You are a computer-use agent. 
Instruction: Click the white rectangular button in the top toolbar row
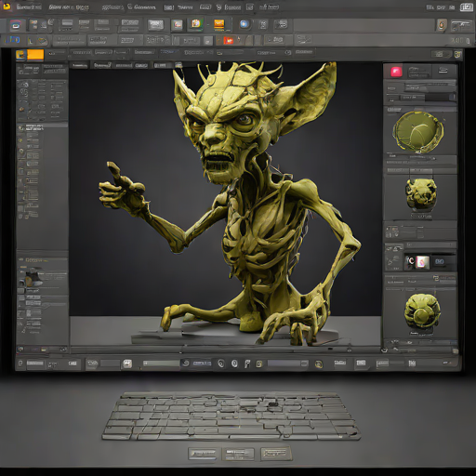155,25
